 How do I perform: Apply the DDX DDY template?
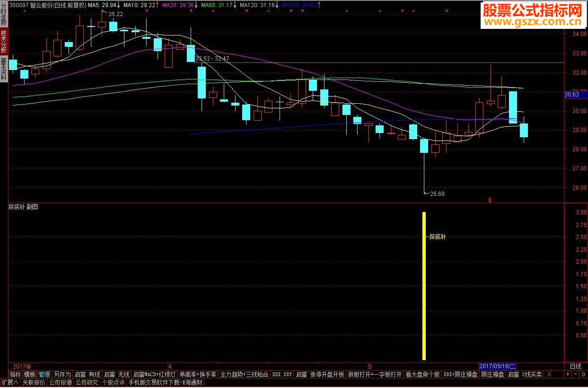coord(282,374)
